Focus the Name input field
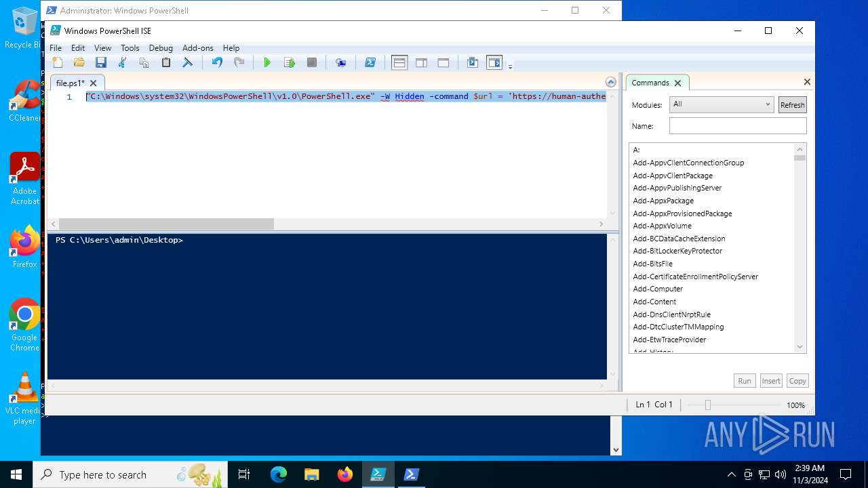The height and width of the screenshot is (488, 868). 738,126
